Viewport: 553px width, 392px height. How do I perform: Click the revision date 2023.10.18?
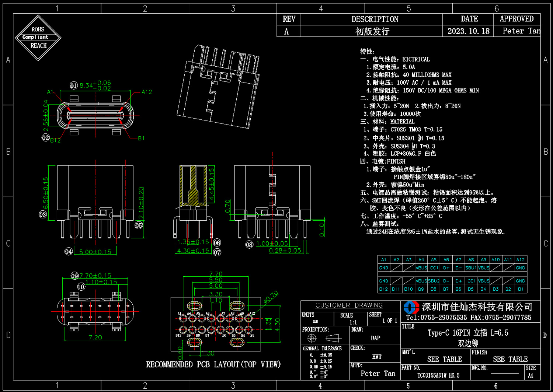point(468,31)
